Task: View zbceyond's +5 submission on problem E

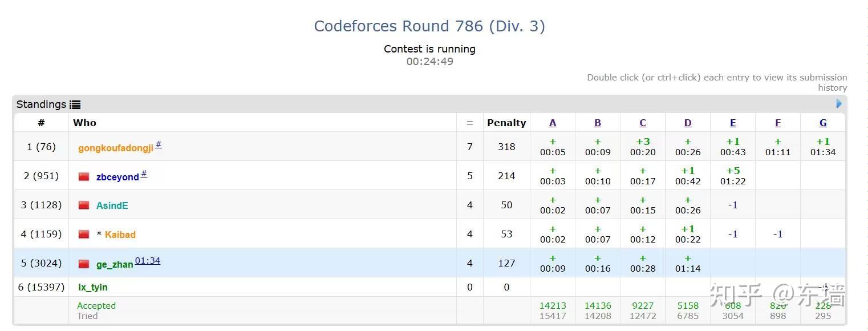Action: click(732, 176)
